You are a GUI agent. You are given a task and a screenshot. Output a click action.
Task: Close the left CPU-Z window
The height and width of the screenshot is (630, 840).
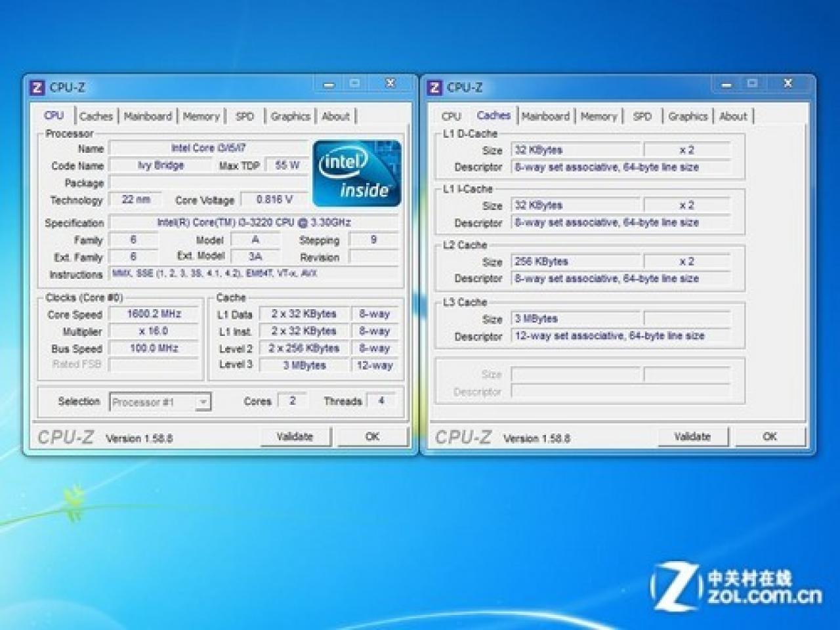(390, 83)
